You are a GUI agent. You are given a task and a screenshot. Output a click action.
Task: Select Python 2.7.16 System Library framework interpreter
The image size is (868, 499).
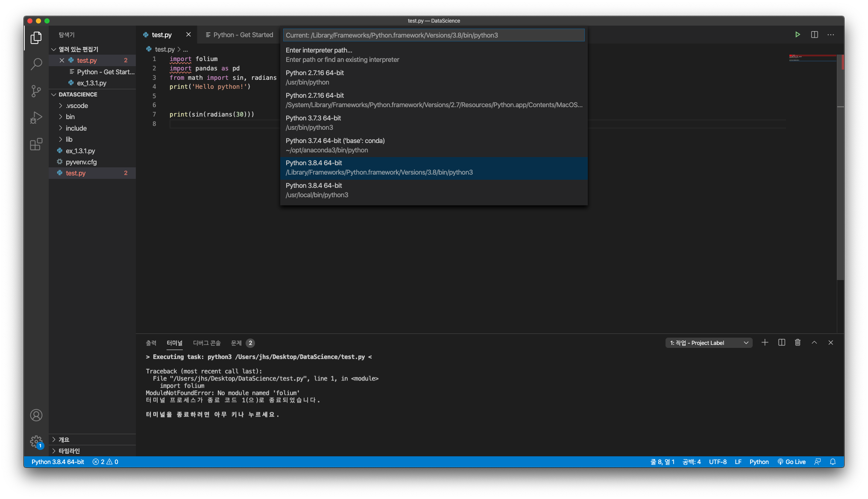point(434,100)
